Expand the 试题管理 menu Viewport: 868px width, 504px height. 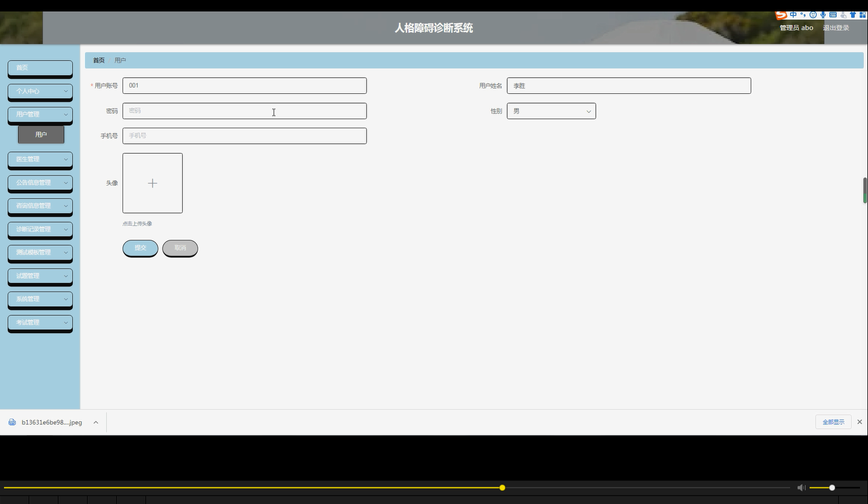(40, 276)
